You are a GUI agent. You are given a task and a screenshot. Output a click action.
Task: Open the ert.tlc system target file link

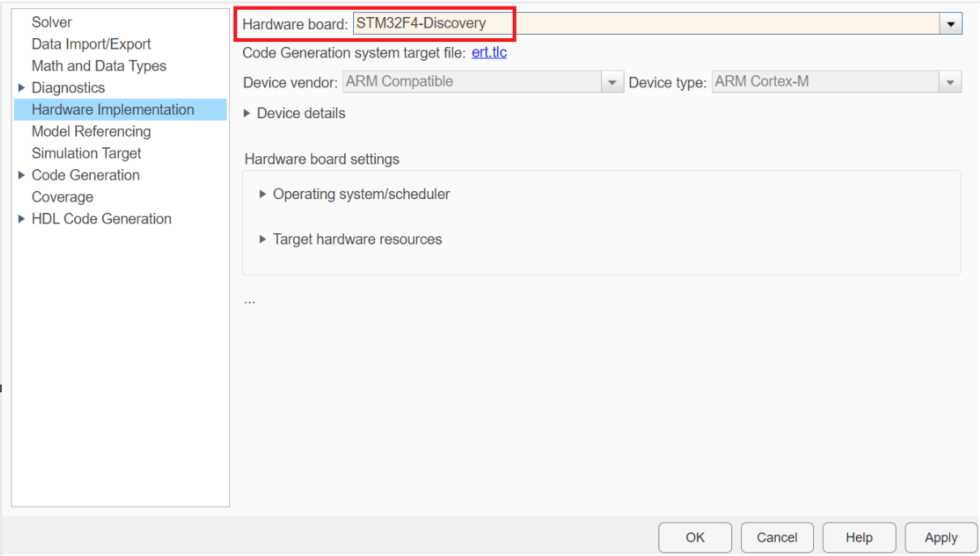[x=489, y=53]
